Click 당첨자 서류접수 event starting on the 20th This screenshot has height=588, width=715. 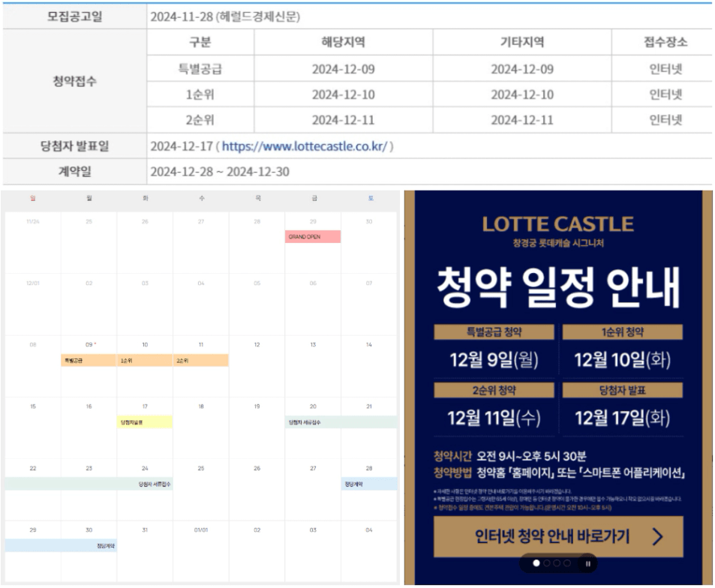[341, 422]
